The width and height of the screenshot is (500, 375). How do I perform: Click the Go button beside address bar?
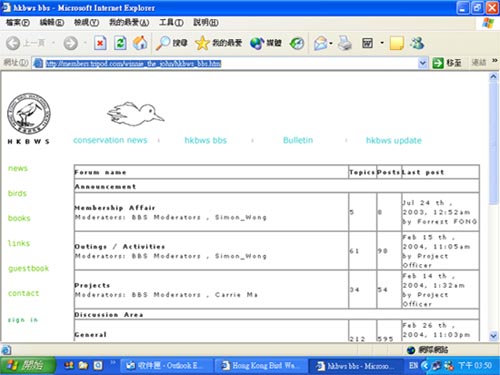pos(447,63)
